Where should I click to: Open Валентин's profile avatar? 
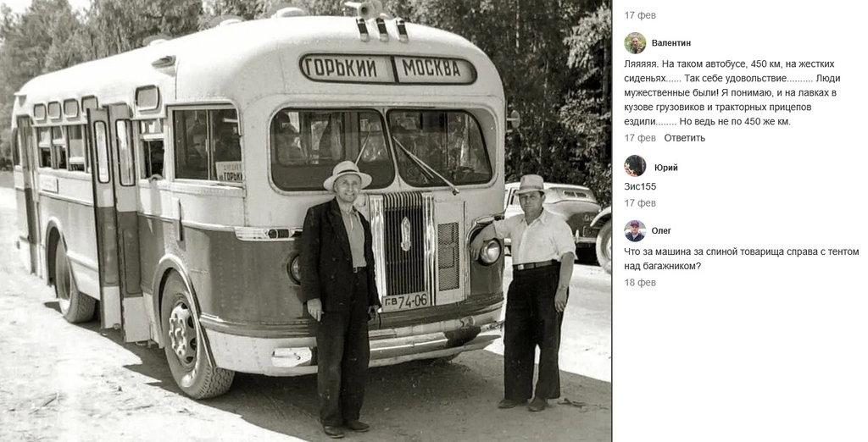(x=635, y=43)
